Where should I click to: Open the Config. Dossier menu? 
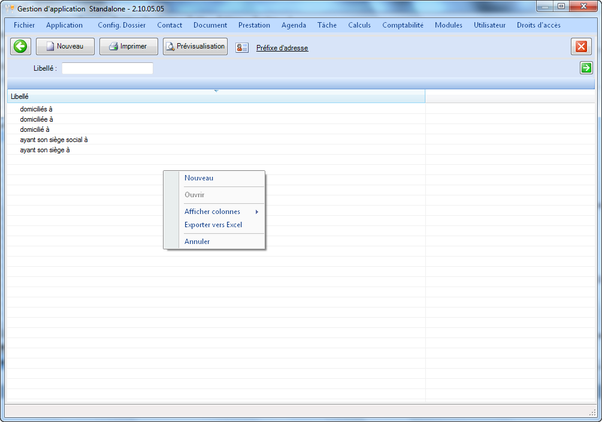[x=121, y=25]
